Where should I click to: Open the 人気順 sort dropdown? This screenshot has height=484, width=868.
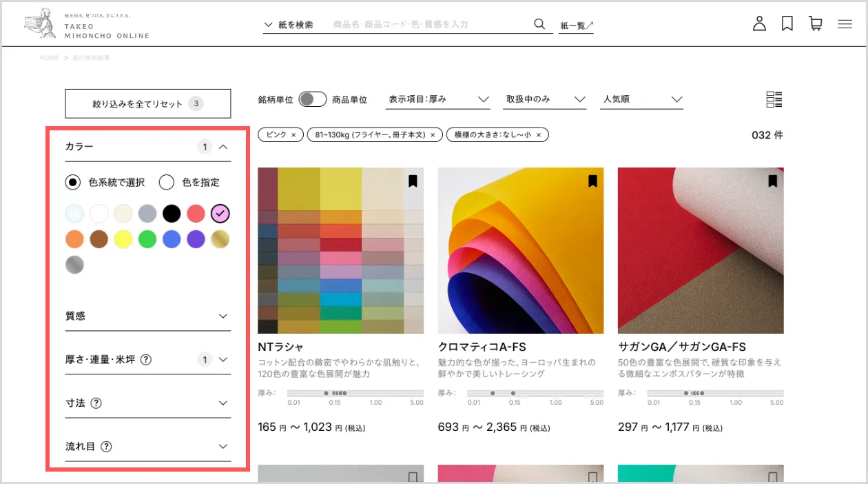642,99
